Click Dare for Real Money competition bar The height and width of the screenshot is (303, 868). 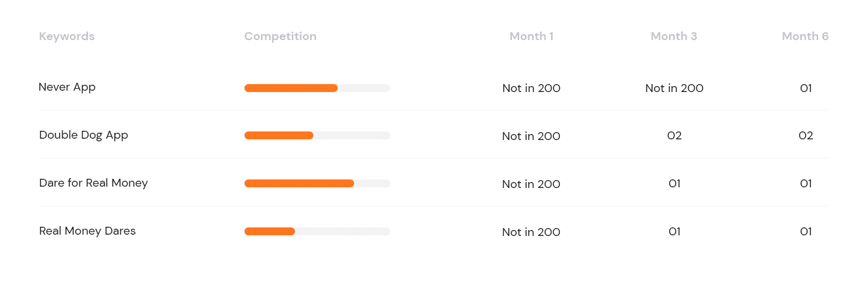coord(317,183)
